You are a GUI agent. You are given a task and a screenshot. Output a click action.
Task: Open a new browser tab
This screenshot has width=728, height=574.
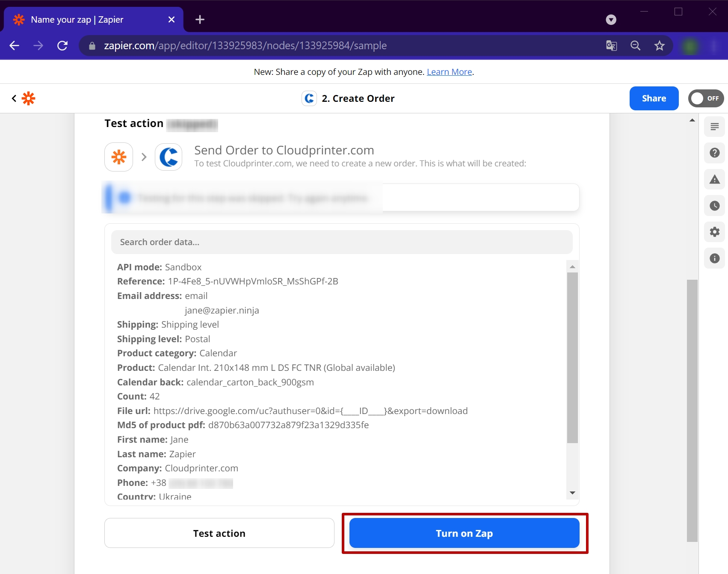pyautogui.click(x=200, y=20)
